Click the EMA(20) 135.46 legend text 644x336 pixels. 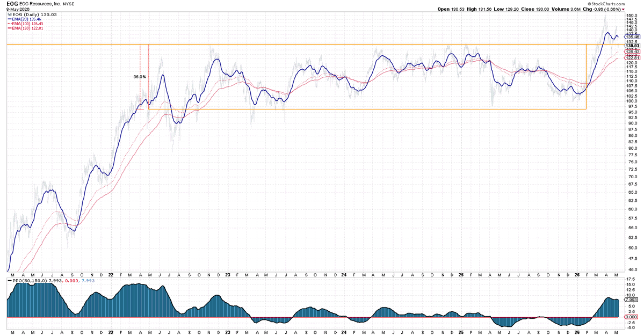point(27,19)
